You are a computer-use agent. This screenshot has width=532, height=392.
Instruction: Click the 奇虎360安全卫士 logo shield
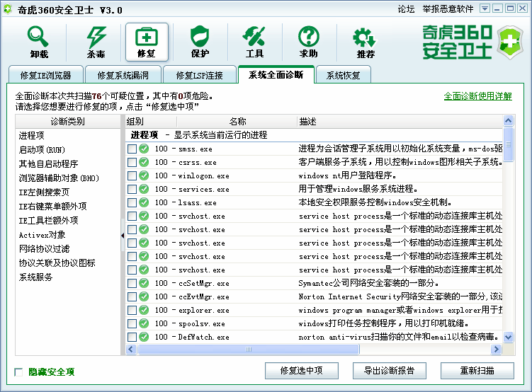coord(510,42)
